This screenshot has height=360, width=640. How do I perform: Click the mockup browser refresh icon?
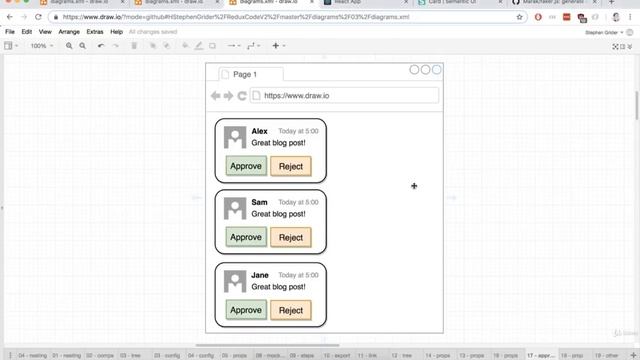coord(242,96)
